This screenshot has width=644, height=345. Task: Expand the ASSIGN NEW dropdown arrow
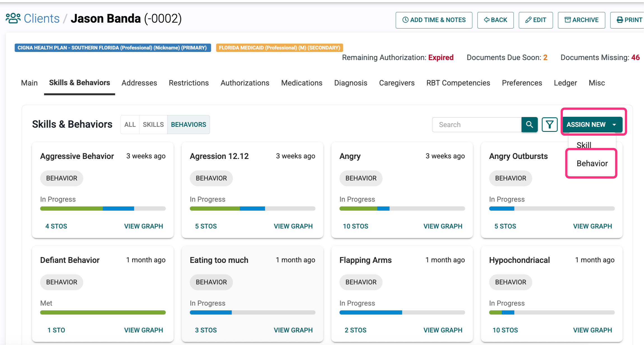pyautogui.click(x=614, y=125)
